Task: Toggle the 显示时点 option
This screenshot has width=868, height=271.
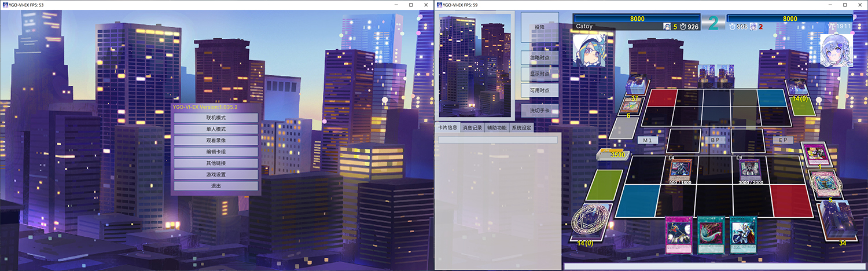Action: [x=540, y=74]
